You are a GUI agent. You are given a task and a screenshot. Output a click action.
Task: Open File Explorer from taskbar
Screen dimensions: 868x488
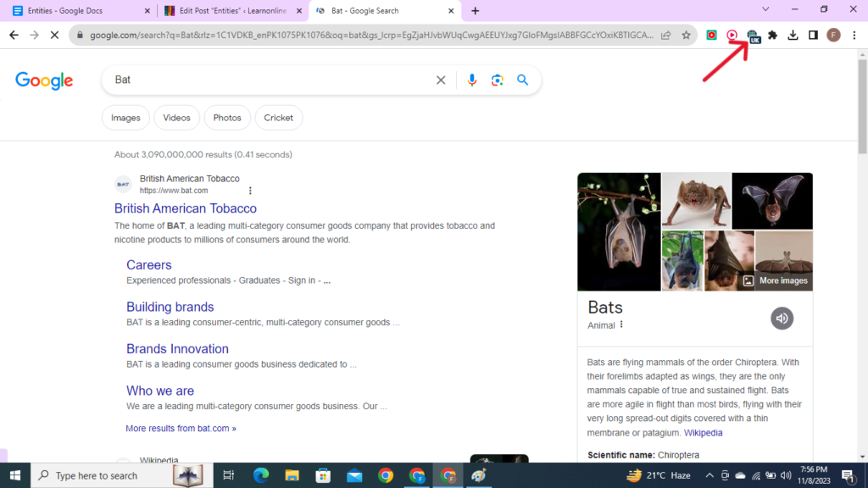coord(292,475)
